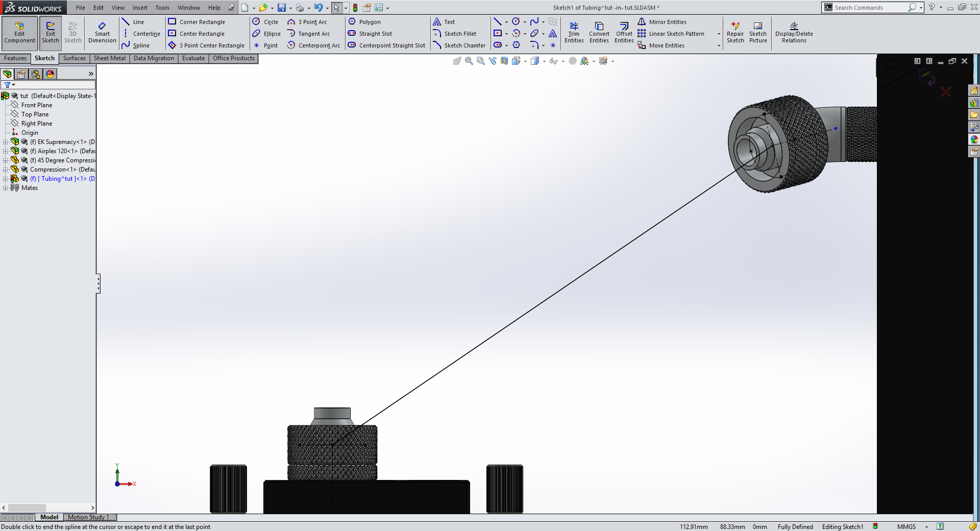Toggle the Select cursor tool
The width and height of the screenshot is (980, 531).
point(336,8)
